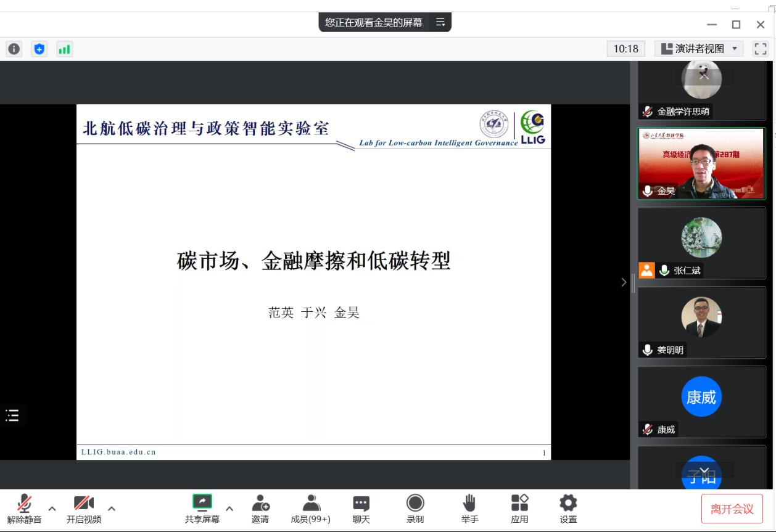
Task: Turn on the camera (开启视频)
Action: point(83,508)
